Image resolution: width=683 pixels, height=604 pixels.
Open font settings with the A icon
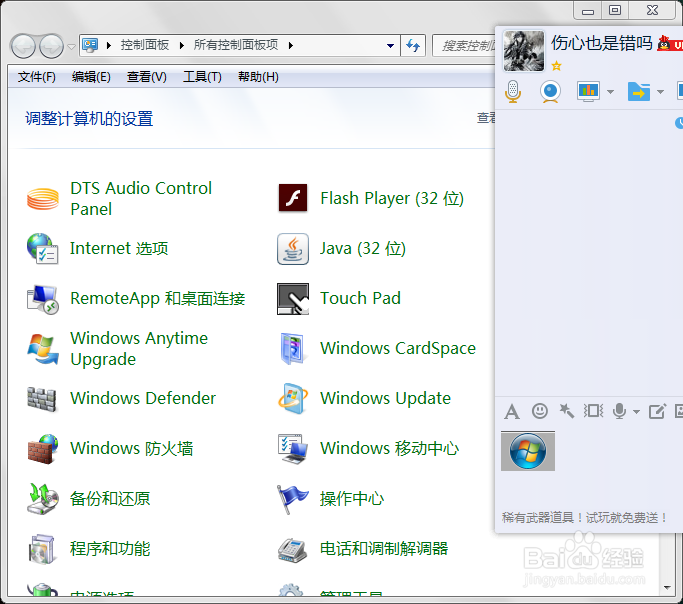[512, 411]
